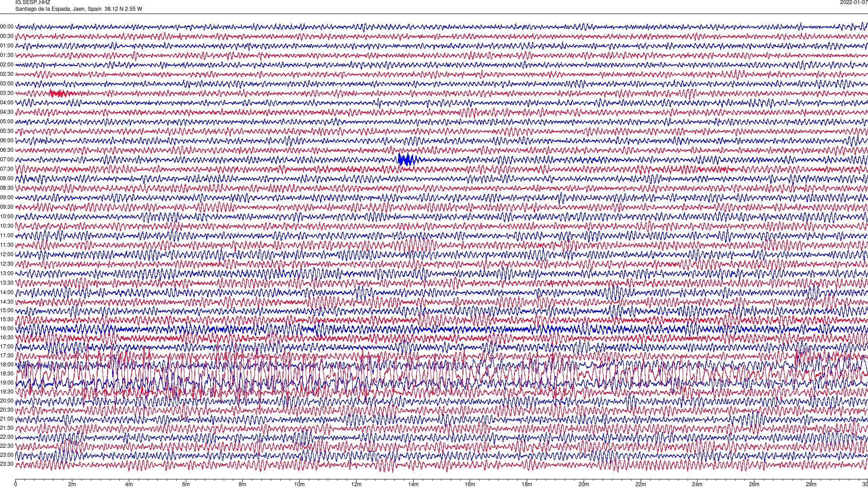Select the 12:00 trace time label
Screen dimensions: 868x488
7,254
